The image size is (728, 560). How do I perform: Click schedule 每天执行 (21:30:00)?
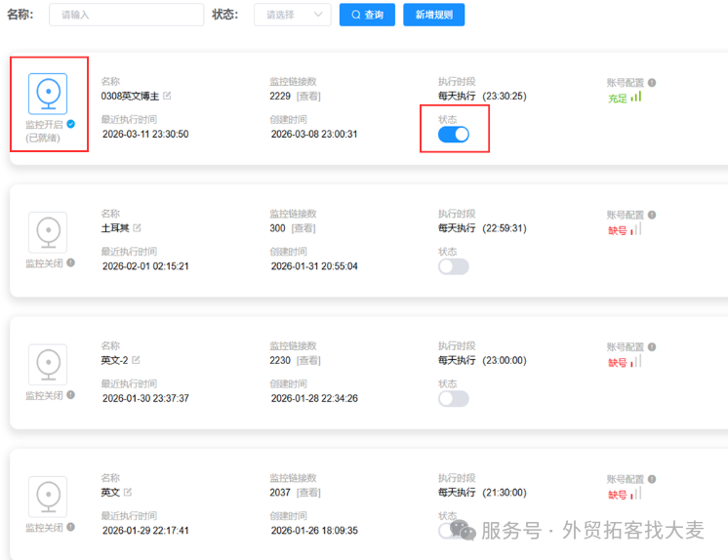[482, 493]
